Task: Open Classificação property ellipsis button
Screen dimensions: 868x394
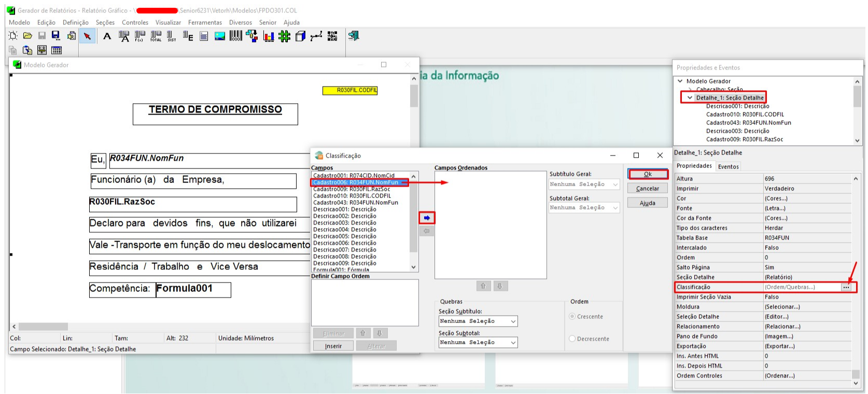Action: 846,287
